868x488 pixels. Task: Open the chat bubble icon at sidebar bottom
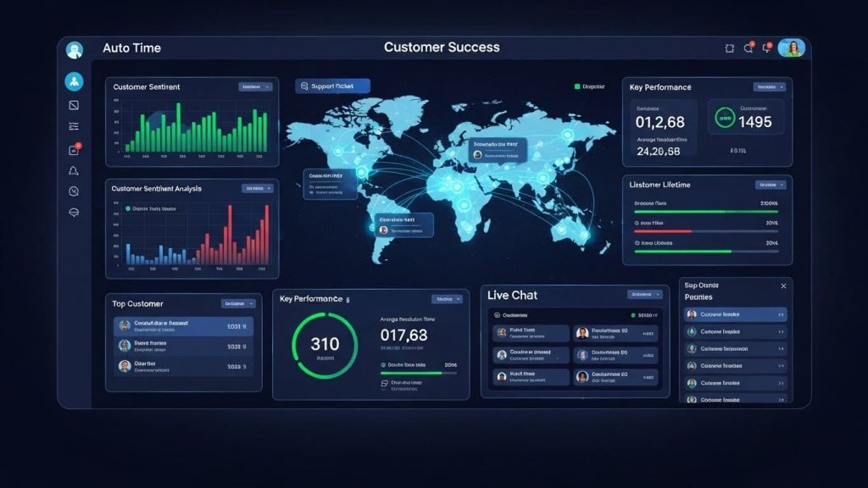74,213
